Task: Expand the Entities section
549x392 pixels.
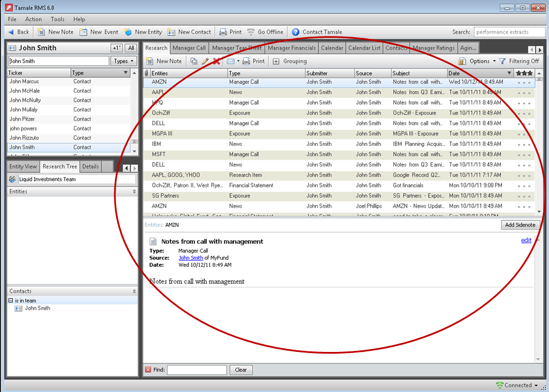Action: coord(134,192)
